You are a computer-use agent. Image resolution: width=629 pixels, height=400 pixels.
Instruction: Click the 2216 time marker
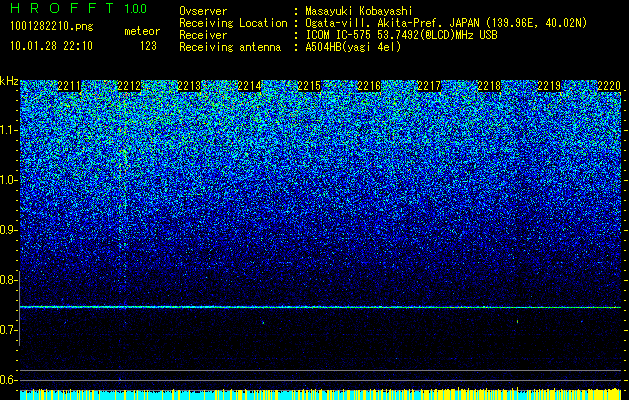[x=369, y=86]
